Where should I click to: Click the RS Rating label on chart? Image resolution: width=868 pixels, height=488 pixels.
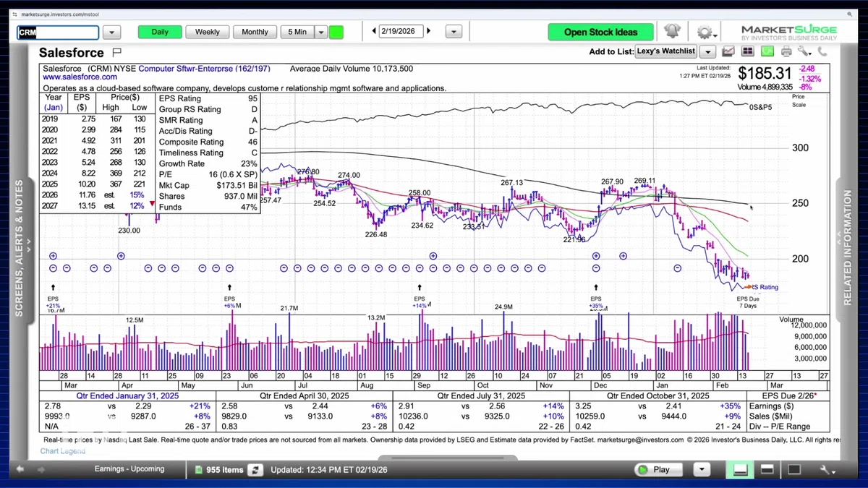pos(765,287)
